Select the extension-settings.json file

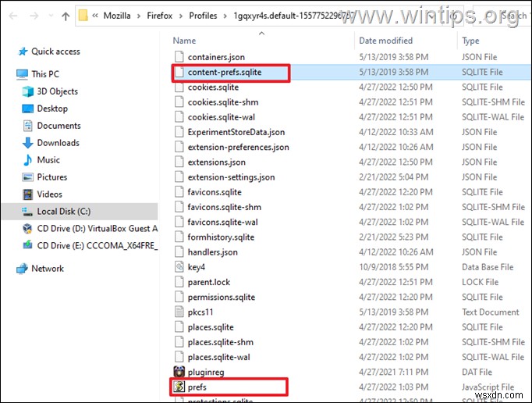(231, 177)
